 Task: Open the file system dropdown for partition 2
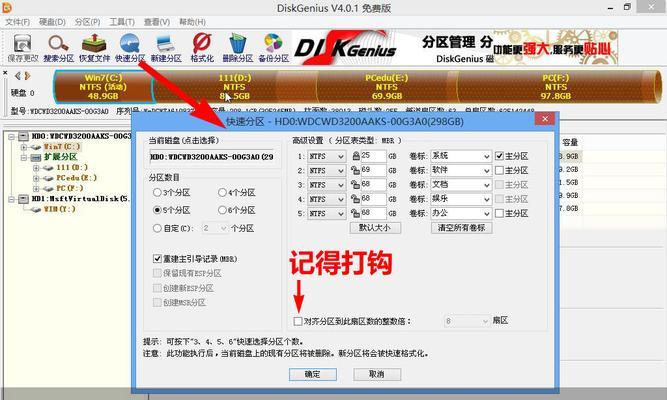pyautogui.click(x=327, y=171)
